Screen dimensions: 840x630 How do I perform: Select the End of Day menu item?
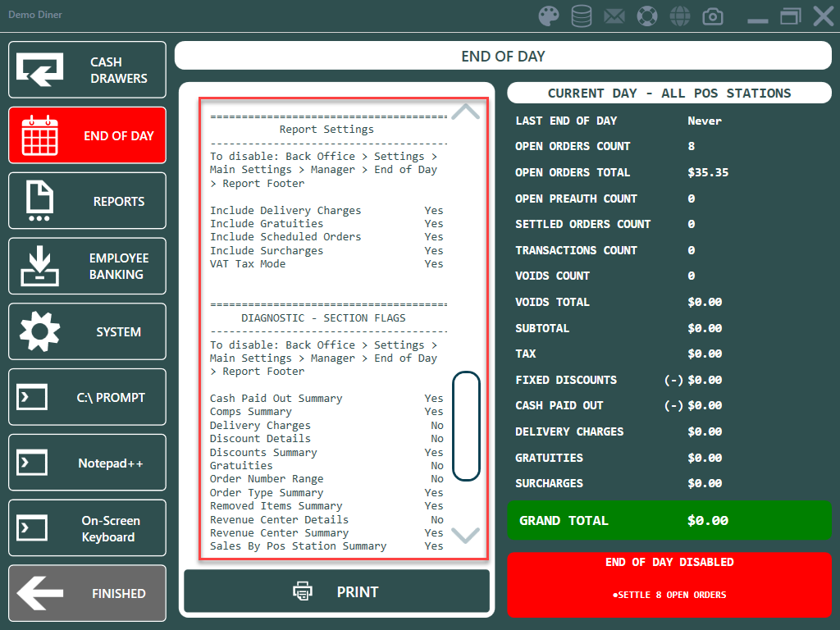tap(87, 135)
